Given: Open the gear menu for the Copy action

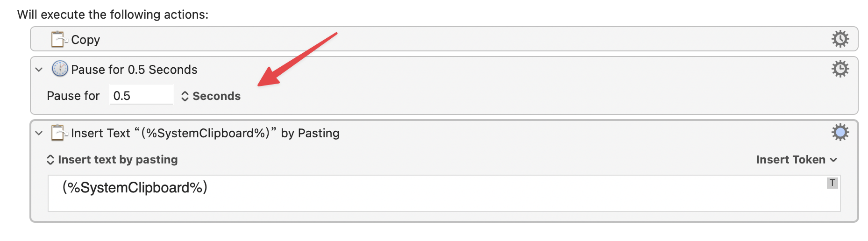Looking at the screenshot, I should point(840,39).
